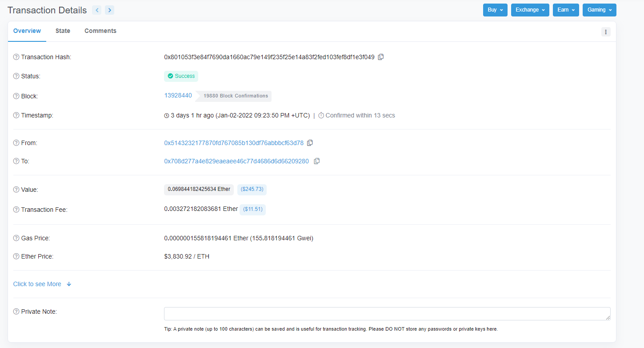Click the Confirmed within 13 secs text
Screen dimensions: 644x348
click(x=360, y=115)
